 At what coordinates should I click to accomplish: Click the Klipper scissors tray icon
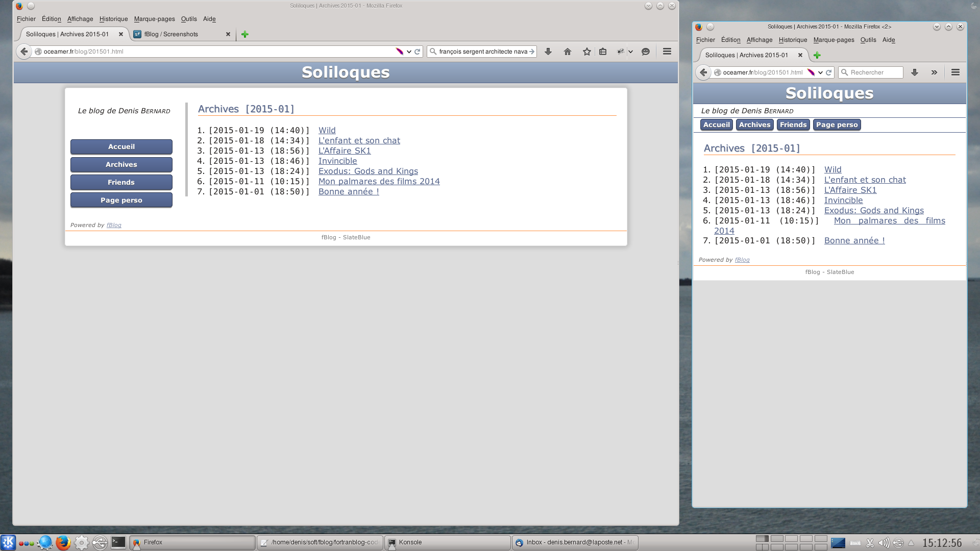tap(870, 543)
